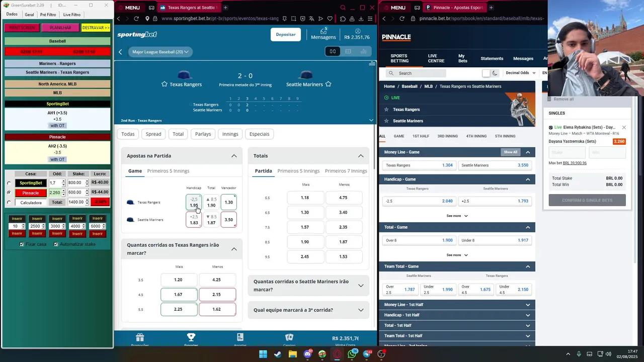
Task: Select the Pinnacle radio button in GreenSurebet
Action: 9,193
